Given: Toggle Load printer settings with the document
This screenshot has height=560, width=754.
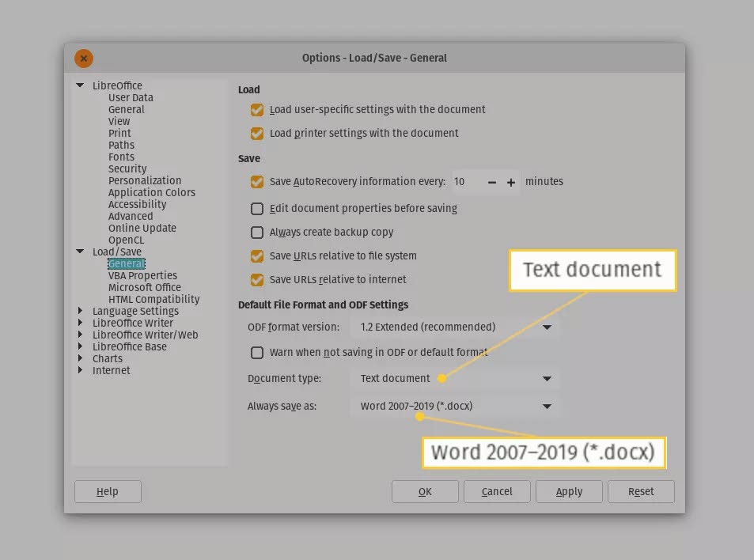Looking at the screenshot, I should coord(257,133).
